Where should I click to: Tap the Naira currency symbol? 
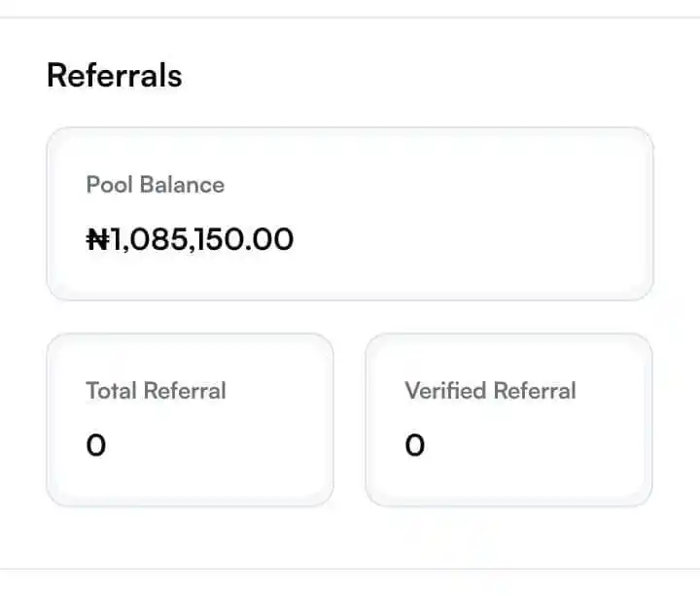click(x=98, y=239)
